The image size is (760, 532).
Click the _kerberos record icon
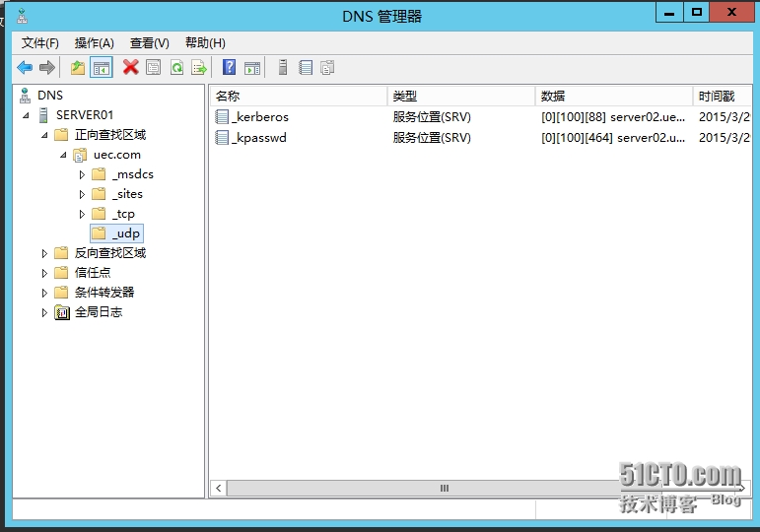222,117
